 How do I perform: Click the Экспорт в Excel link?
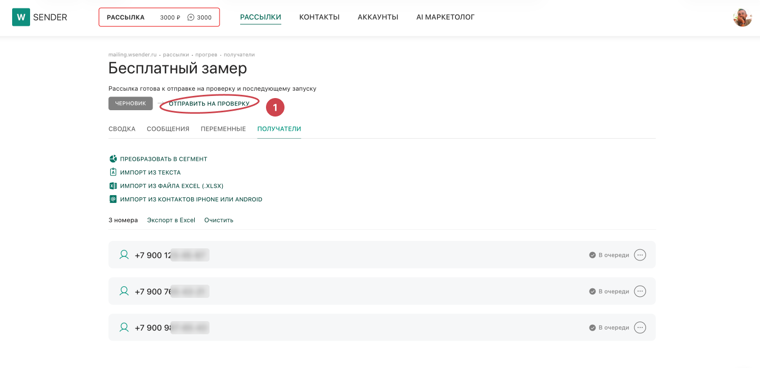pyautogui.click(x=171, y=220)
